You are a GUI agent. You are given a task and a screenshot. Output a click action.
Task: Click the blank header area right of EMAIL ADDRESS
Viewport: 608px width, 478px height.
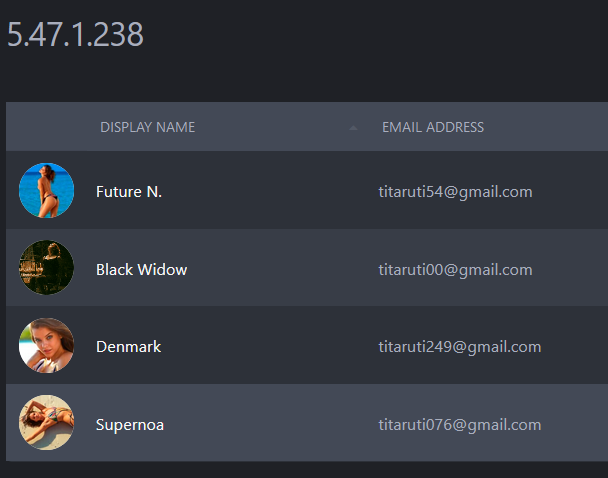coord(550,127)
